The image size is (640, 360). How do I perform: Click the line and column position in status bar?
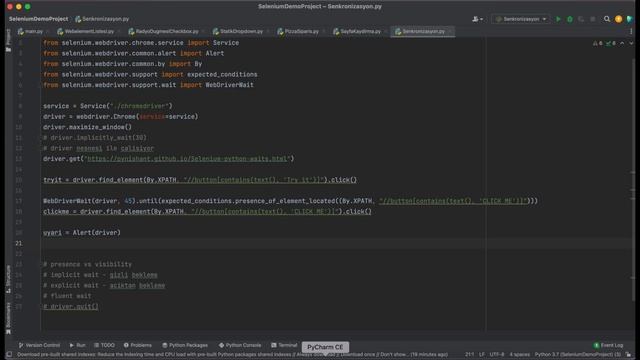469,355
